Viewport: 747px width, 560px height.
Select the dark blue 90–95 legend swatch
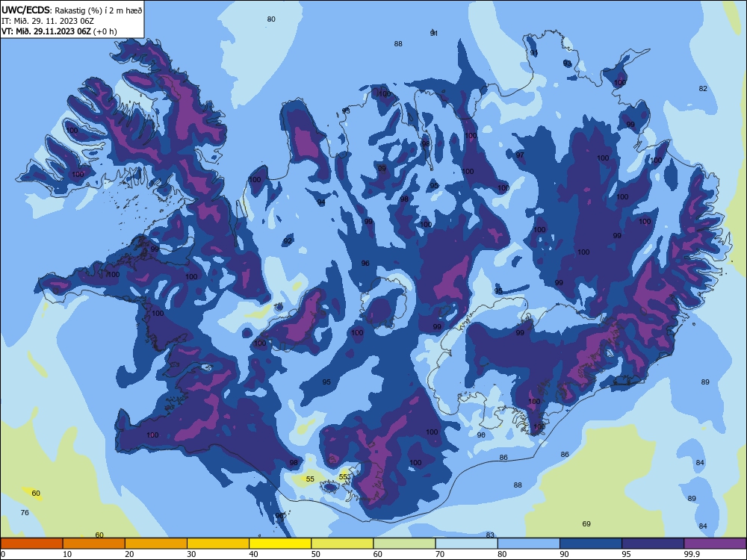[591, 544]
